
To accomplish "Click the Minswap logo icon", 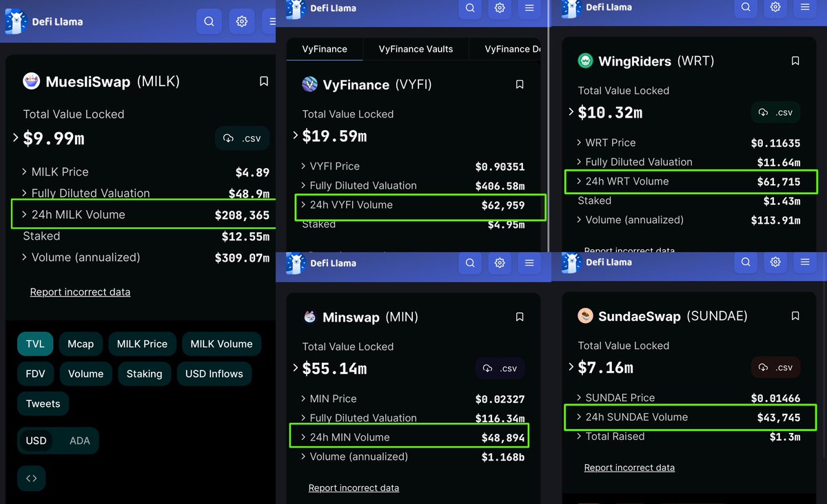I will pos(310,317).
